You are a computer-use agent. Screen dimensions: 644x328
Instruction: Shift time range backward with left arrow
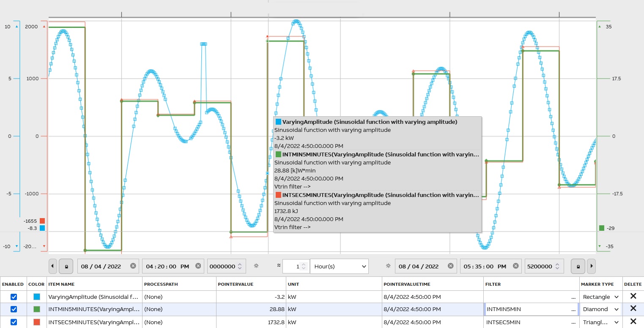pos(53,266)
